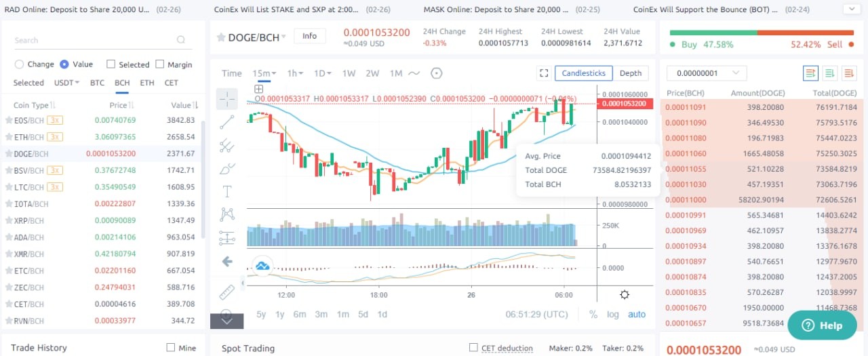Open chart fullscreen mode icon
This screenshot has height=356, width=868.
point(543,73)
